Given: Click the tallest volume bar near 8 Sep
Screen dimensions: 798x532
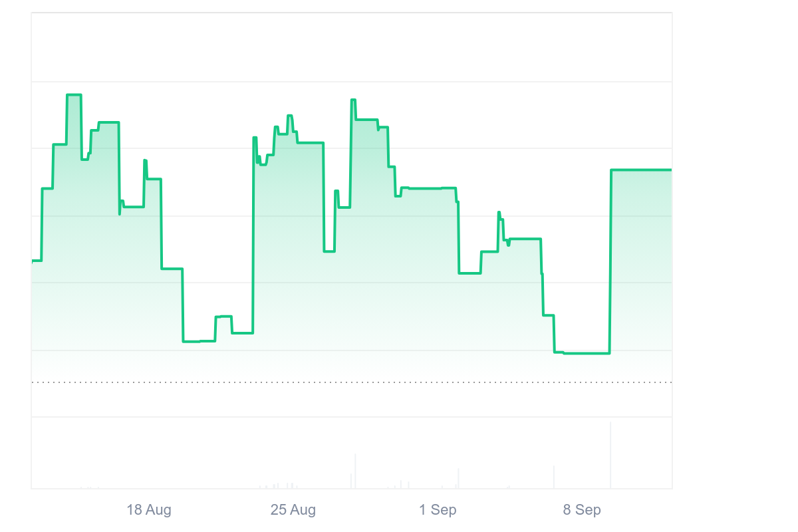Looking at the screenshot, I should tap(610, 456).
